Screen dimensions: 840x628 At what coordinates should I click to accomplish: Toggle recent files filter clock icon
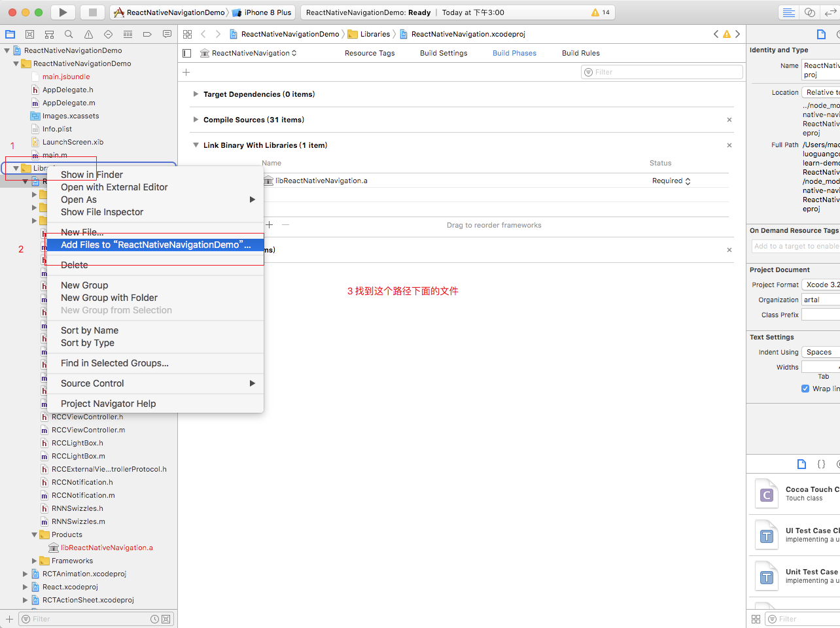[154, 619]
